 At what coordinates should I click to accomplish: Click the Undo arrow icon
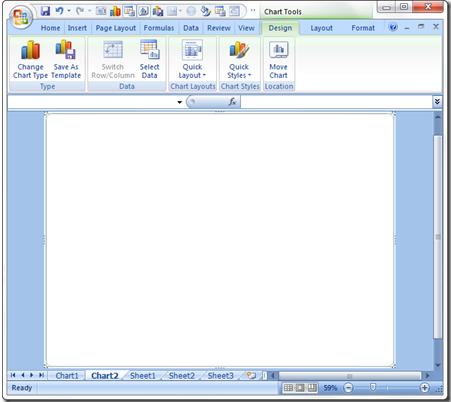point(59,11)
